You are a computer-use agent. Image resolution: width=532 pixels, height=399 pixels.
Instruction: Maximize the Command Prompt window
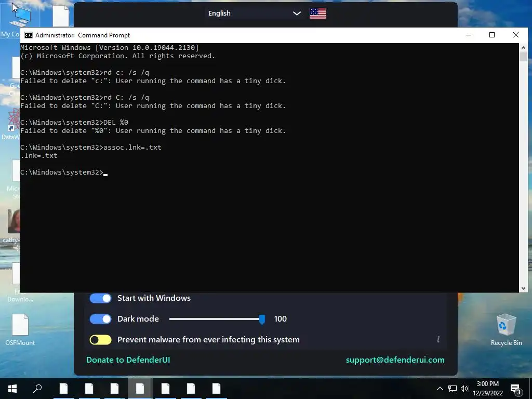[492, 35]
